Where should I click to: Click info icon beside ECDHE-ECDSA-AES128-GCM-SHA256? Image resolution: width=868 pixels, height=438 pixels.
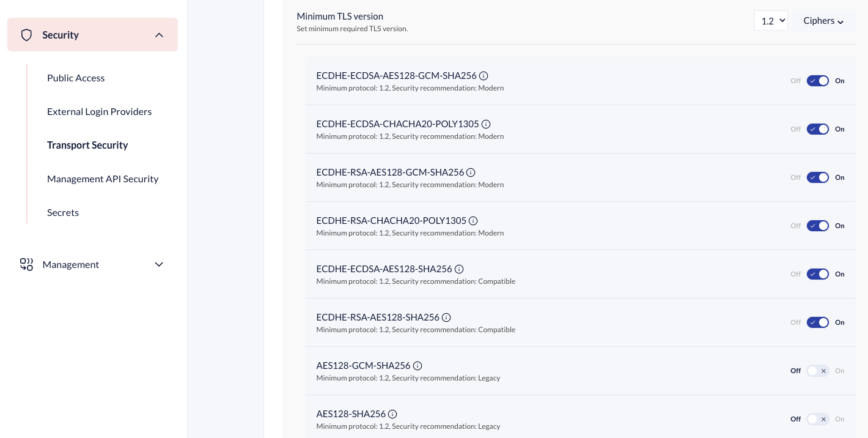pos(484,76)
